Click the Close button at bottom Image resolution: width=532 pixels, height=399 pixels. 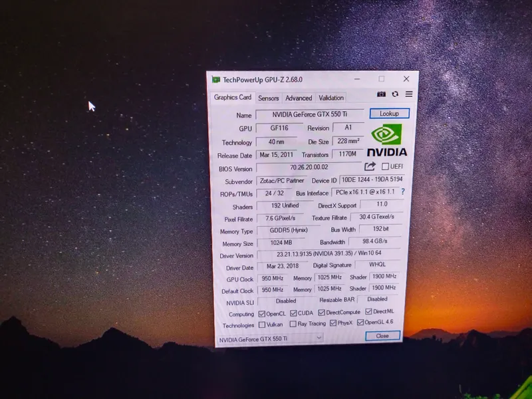(x=382, y=336)
